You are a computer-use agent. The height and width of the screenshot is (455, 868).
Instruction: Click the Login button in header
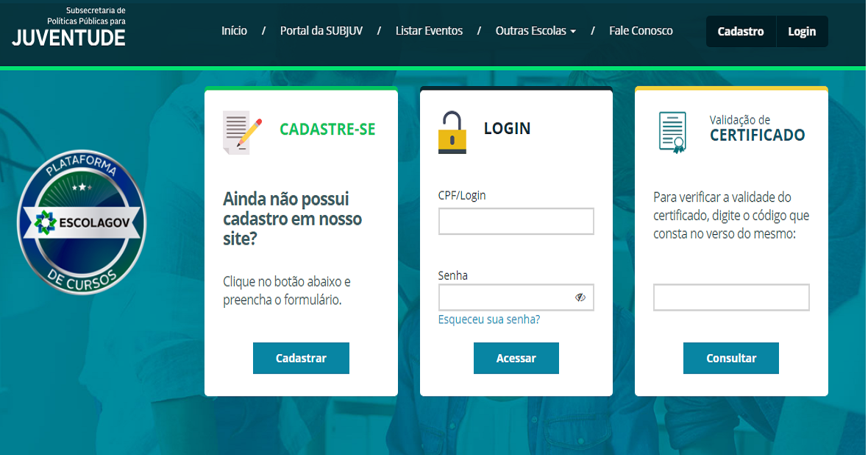pos(802,32)
